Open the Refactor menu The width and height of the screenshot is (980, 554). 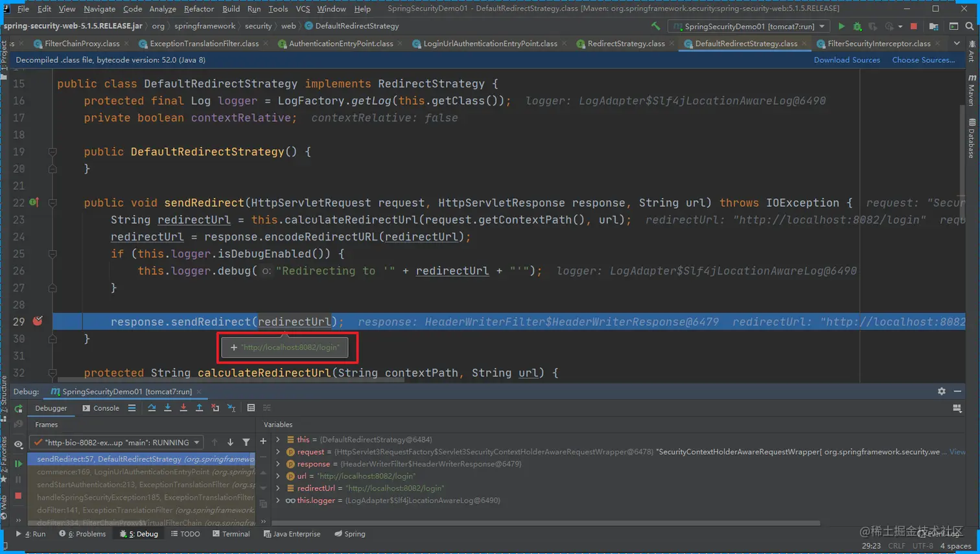click(x=198, y=9)
